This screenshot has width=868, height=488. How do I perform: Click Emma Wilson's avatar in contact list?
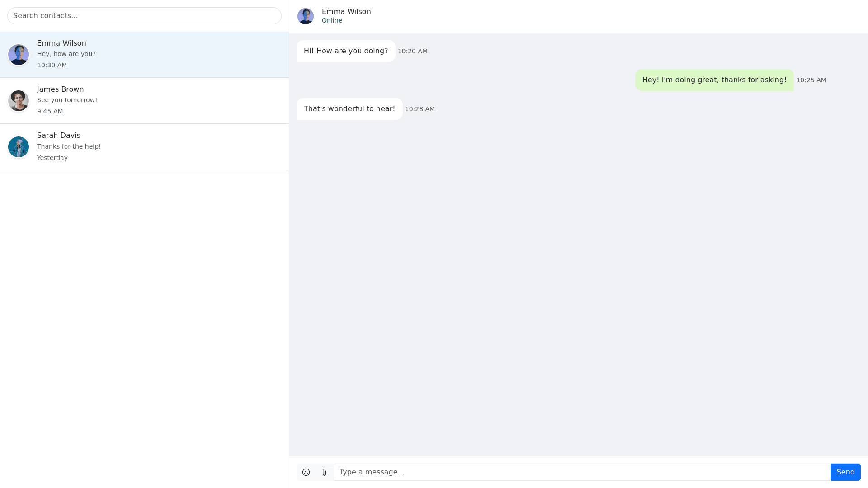19,55
